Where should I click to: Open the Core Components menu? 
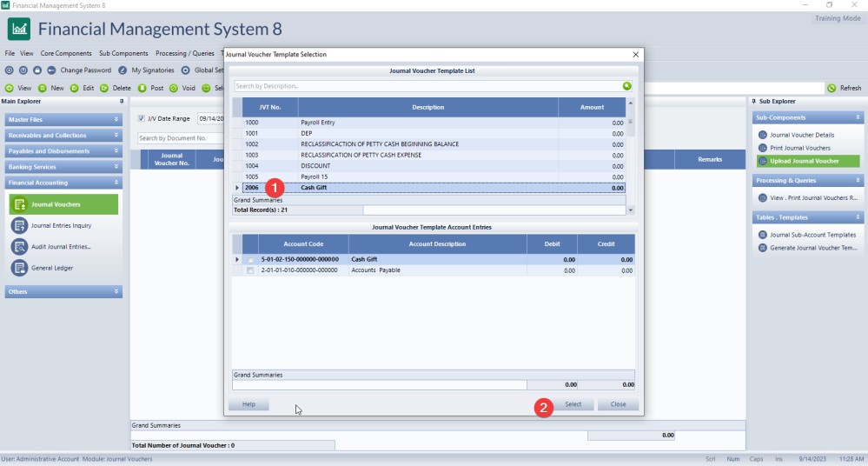coord(66,53)
